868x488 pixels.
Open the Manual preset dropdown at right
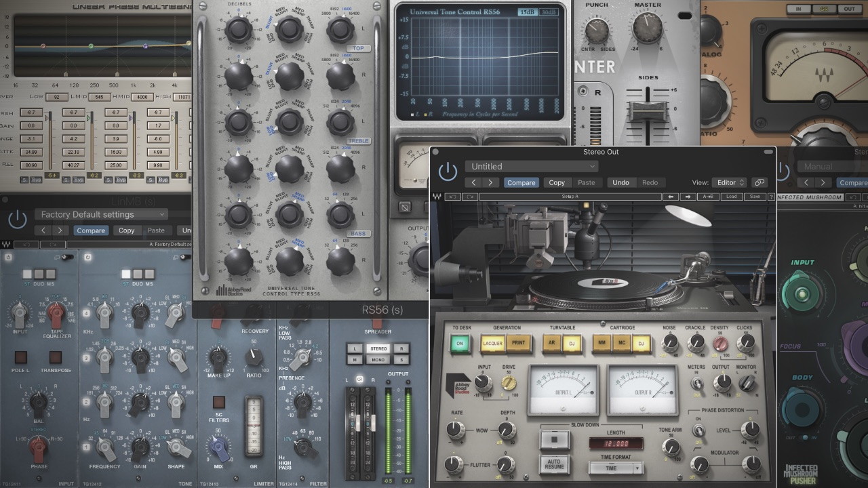tap(833, 166)
